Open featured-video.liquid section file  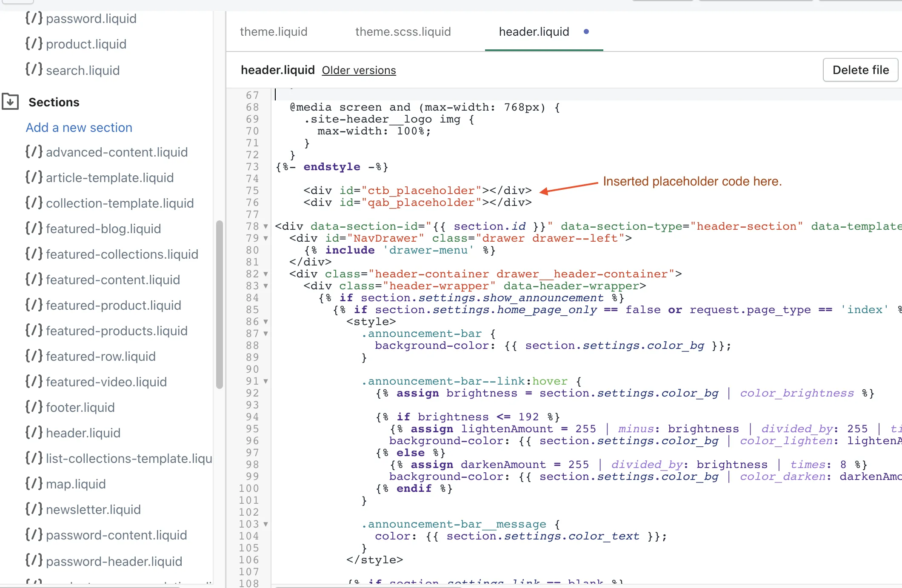click(x=106, y=382)
